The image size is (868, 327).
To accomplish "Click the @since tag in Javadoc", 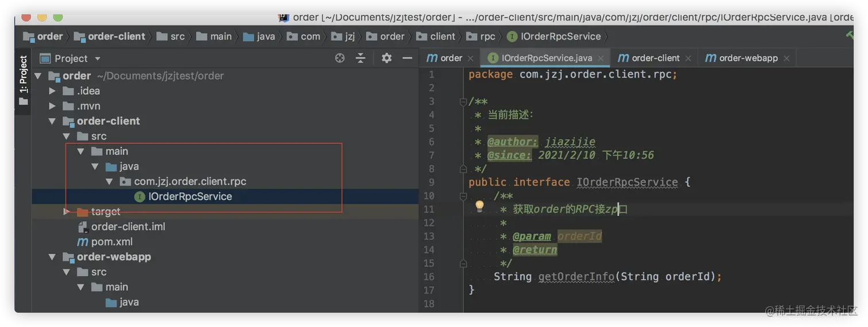I will tap(509, 155).
